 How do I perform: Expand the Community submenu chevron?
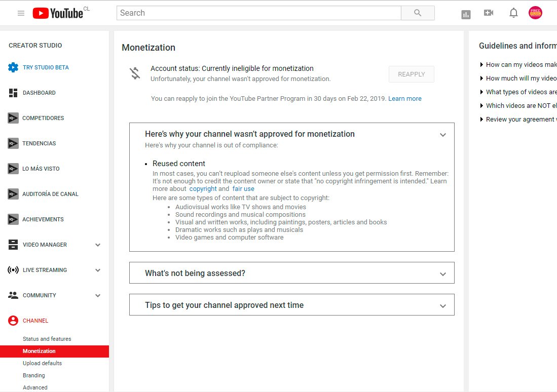[x=98, y=295]
